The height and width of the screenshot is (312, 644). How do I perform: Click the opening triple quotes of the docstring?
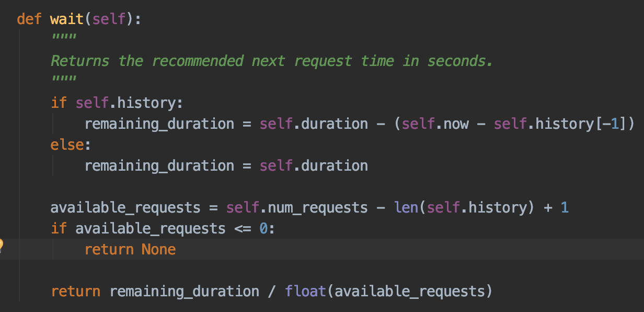[x=64, y=37]
